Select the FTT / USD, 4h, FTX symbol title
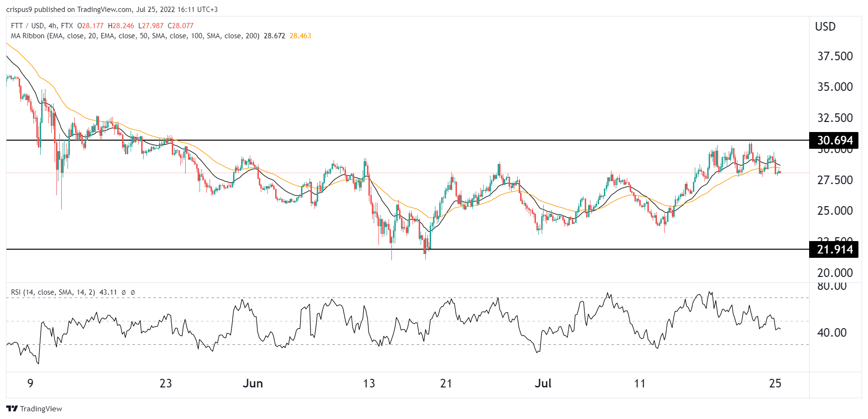Image resolution: width=868 pixels, height=419 pixels. 42,26
